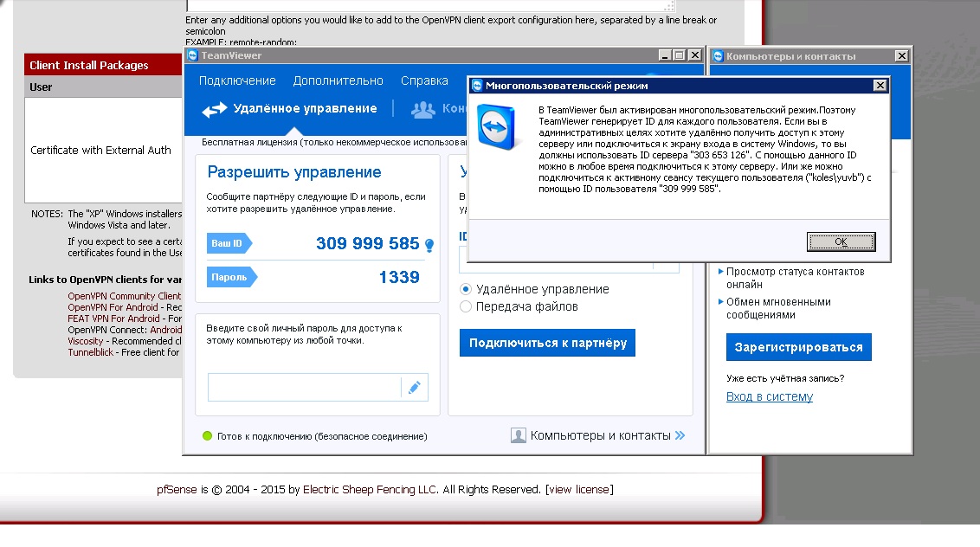The width and height of the screenshot is (980, 547).
Task: Click the pfSense link in the footer
Action: click(x=177, y=490)
